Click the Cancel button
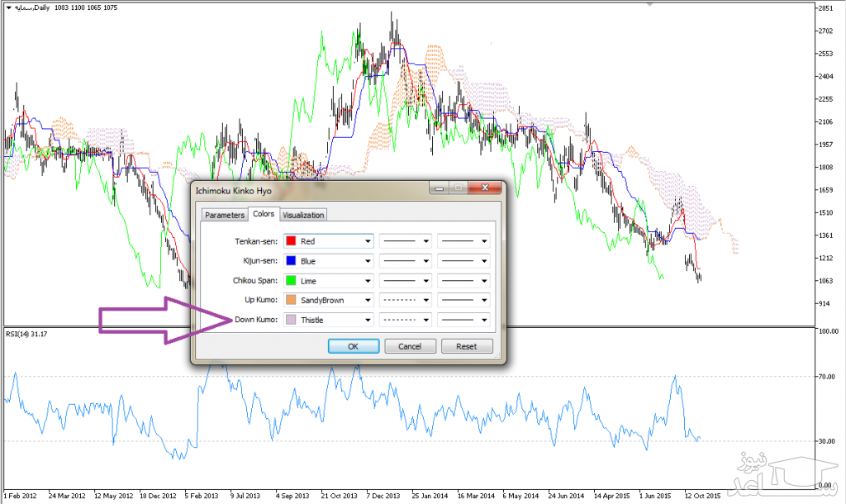This screenshot has width=846, height=504. coord(410,346)
